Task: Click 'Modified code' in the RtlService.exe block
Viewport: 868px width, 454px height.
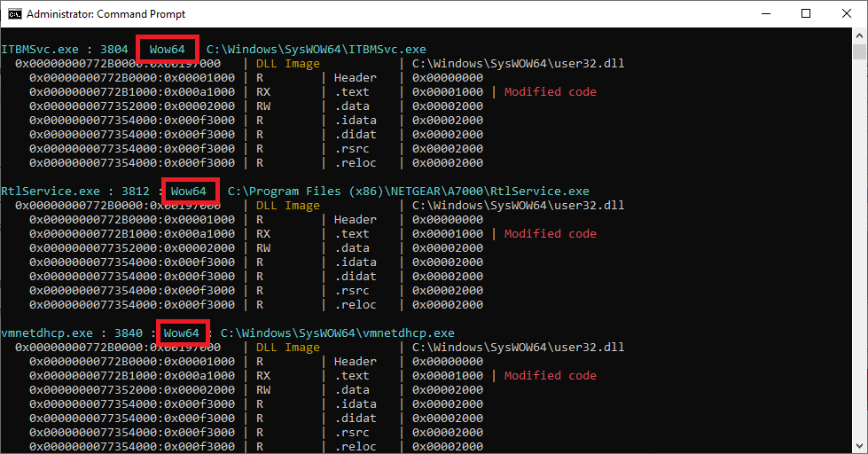Action: click(x=551, y=233)
